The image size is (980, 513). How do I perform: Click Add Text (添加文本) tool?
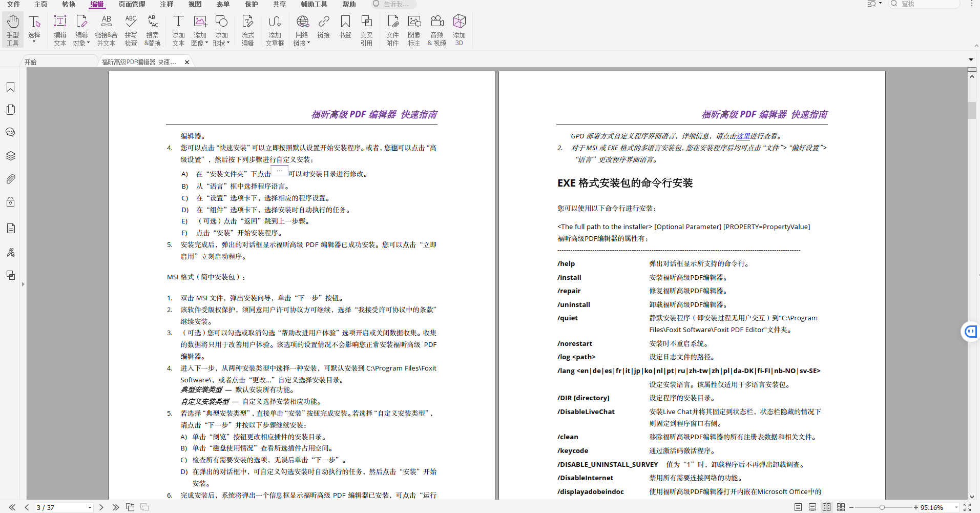coord(178,30)
